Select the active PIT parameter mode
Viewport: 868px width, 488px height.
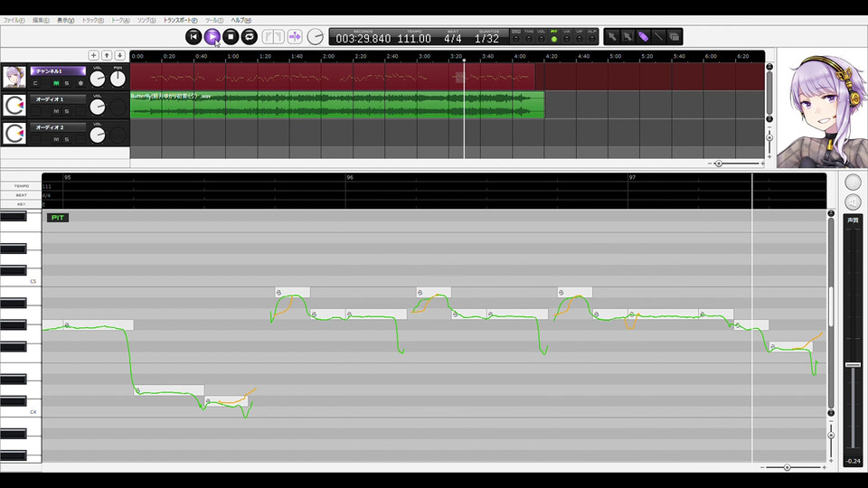pos(554,36)
